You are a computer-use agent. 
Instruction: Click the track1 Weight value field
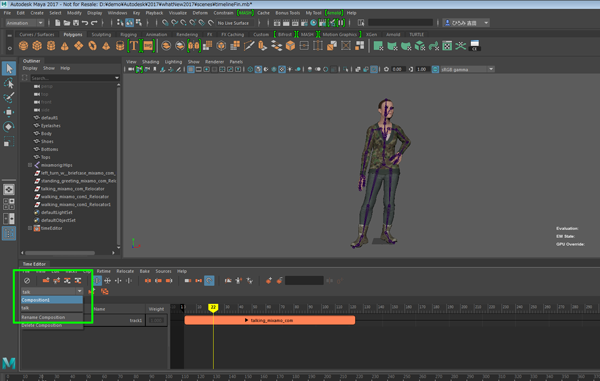[156, 321]
